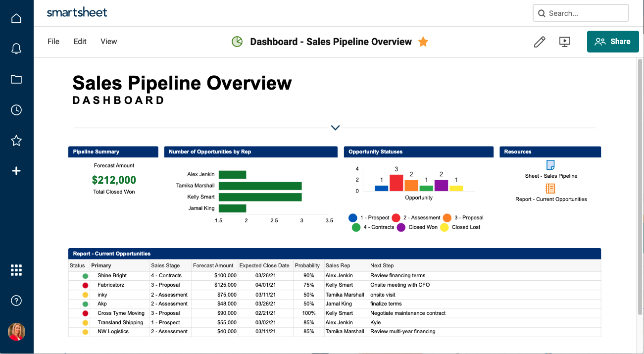Screen dimensions: 644x354
Task: Click the green dashboard pie icon
Action: click(237, 42)
